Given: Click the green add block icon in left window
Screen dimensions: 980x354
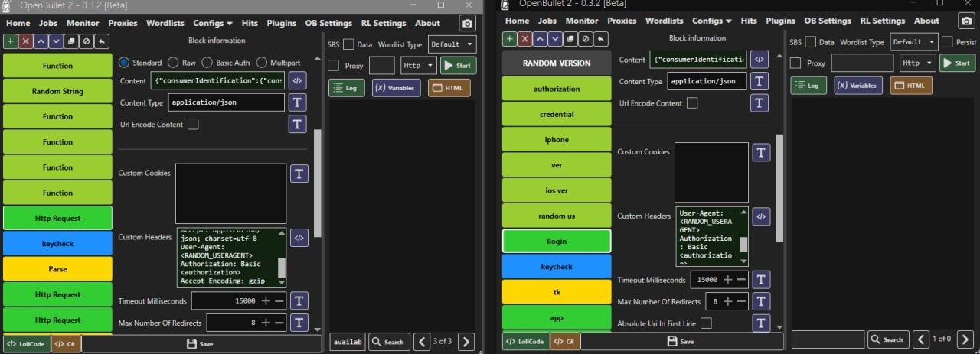Looking at the screenshot, I should (x=11, y=41).
